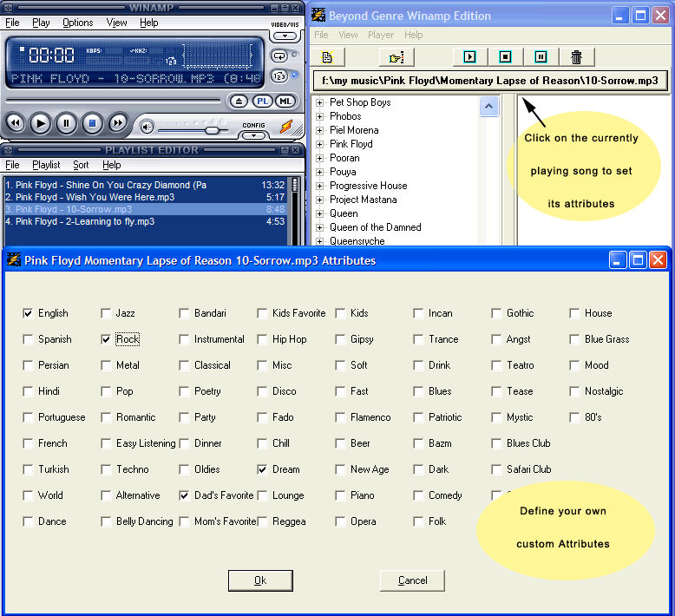
Task: Click Beyond Genre pointing hand toolbar icon
Action: click(x=396, y=56)
